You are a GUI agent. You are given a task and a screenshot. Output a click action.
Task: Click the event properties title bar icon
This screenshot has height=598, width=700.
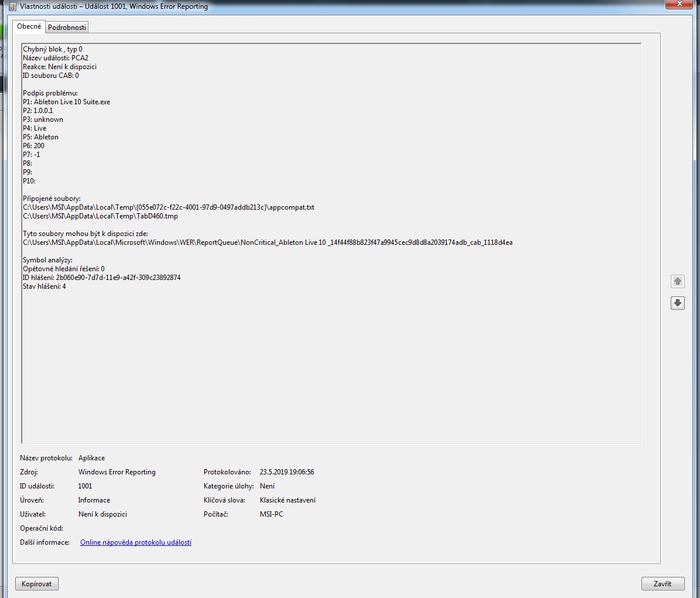coord(12,6)
